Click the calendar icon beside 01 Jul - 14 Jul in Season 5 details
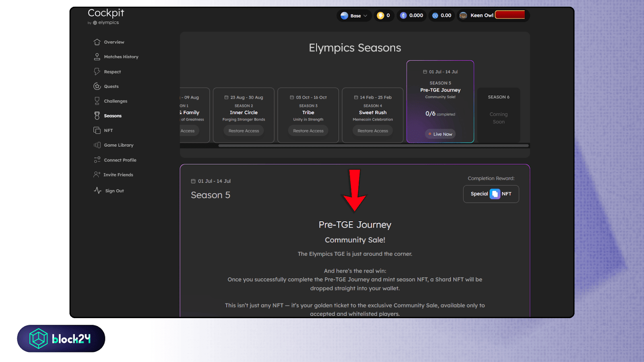 point(193,181)
